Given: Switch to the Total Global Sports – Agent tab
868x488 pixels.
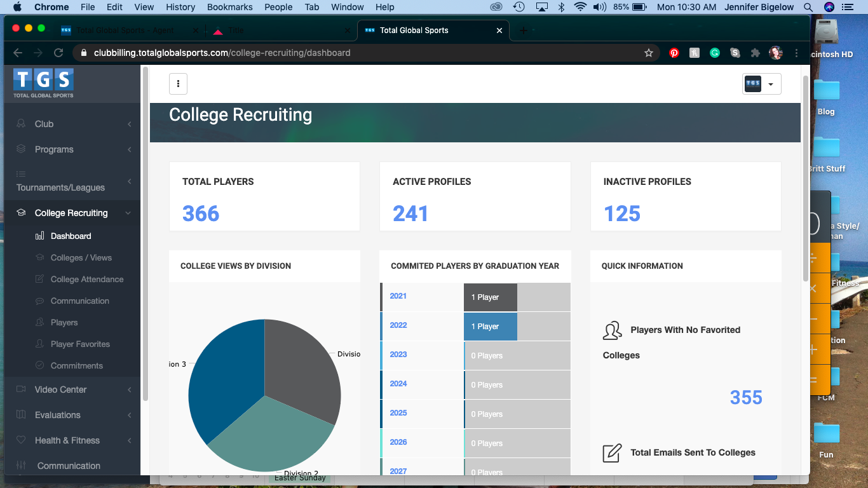Looking at the screenshot, I should [x=125, y=30].
